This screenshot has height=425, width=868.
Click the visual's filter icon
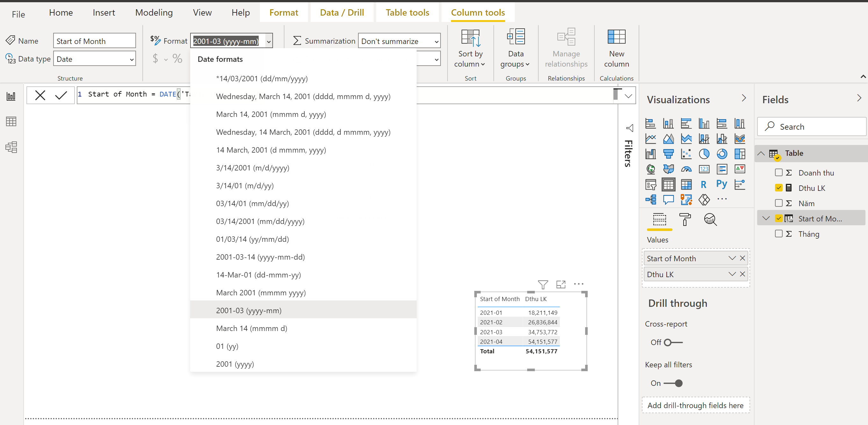pyautogui.click(x=542, y=285)
